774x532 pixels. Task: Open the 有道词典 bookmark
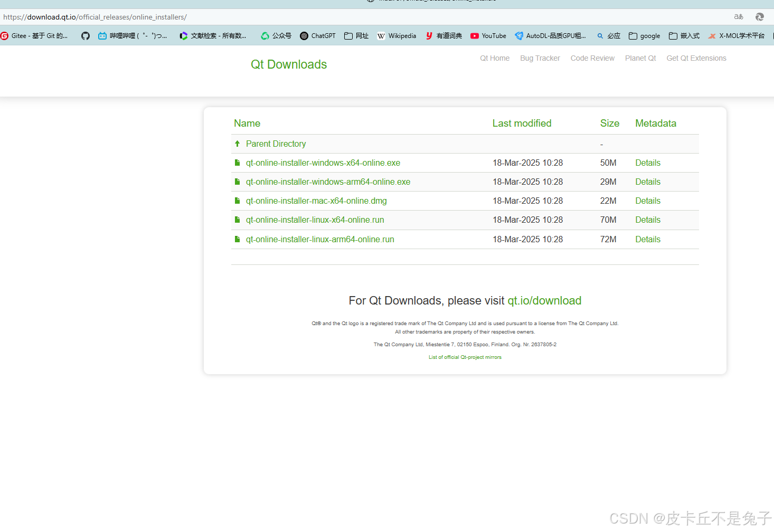pyautogui.click(x=443, y=36)
